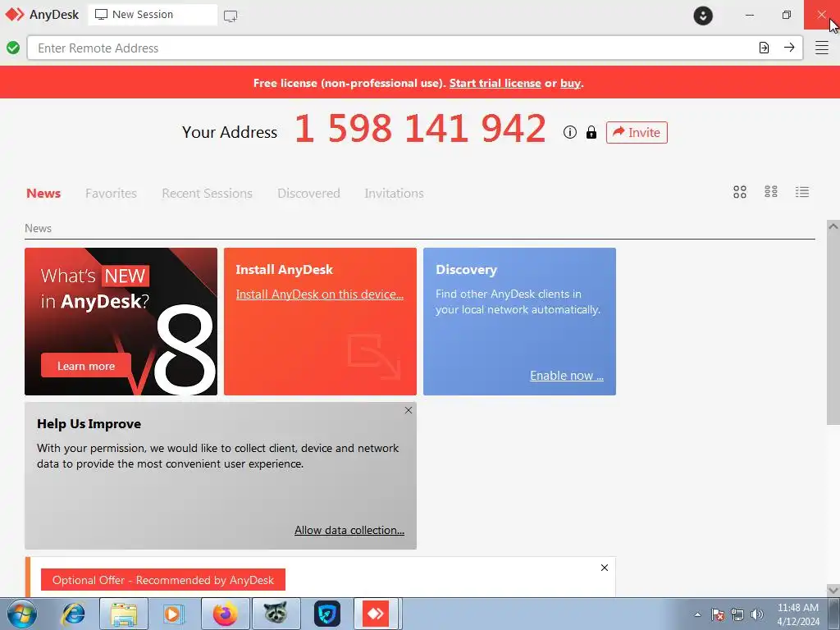Open the hamburger main menu
Viewport: 840px width, 630px height.
point(822,48)
